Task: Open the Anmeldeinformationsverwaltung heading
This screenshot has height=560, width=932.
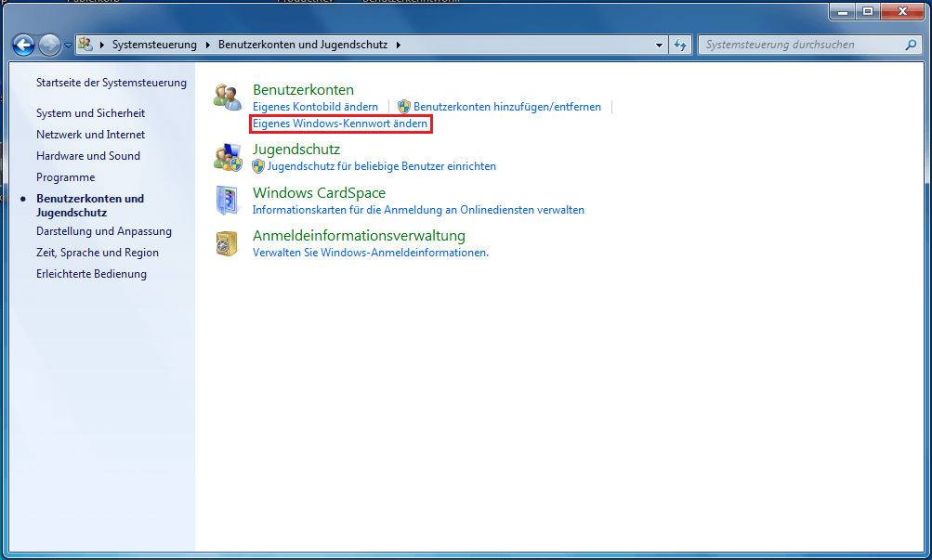Action: [359, 236]
